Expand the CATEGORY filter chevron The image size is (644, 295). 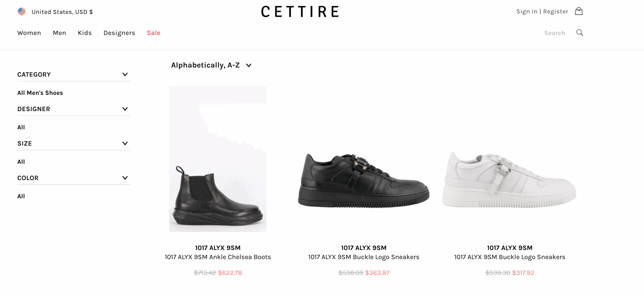(125, 74)
